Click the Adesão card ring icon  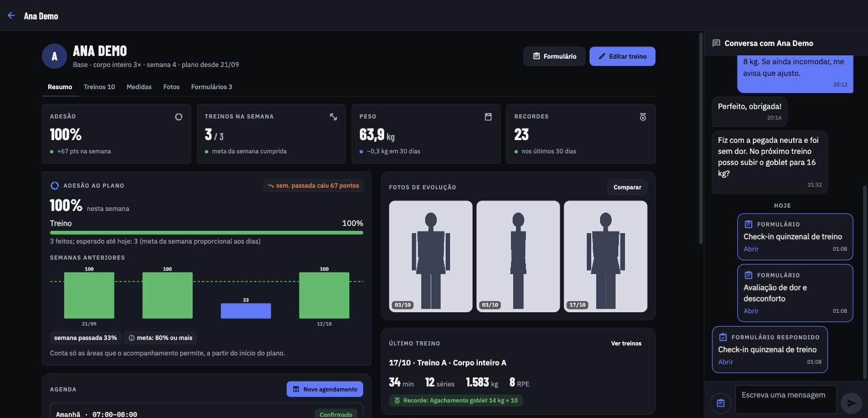(x=179, y=117)
